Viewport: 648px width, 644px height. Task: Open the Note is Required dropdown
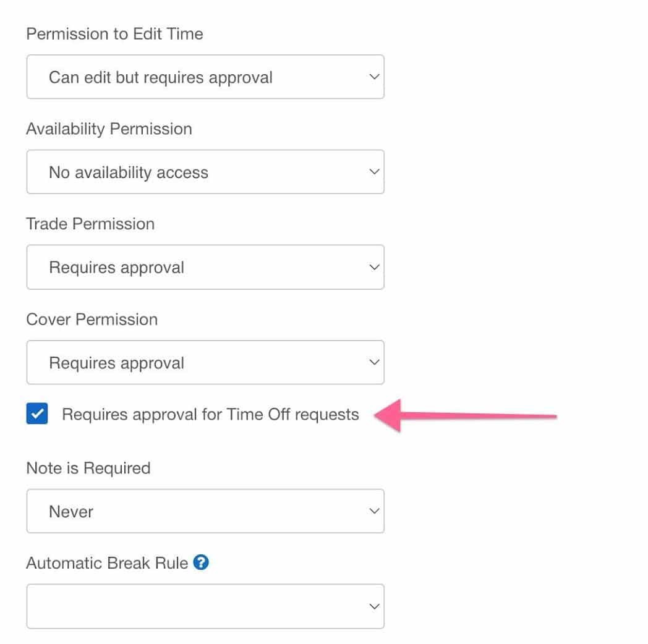pos(205,511)
